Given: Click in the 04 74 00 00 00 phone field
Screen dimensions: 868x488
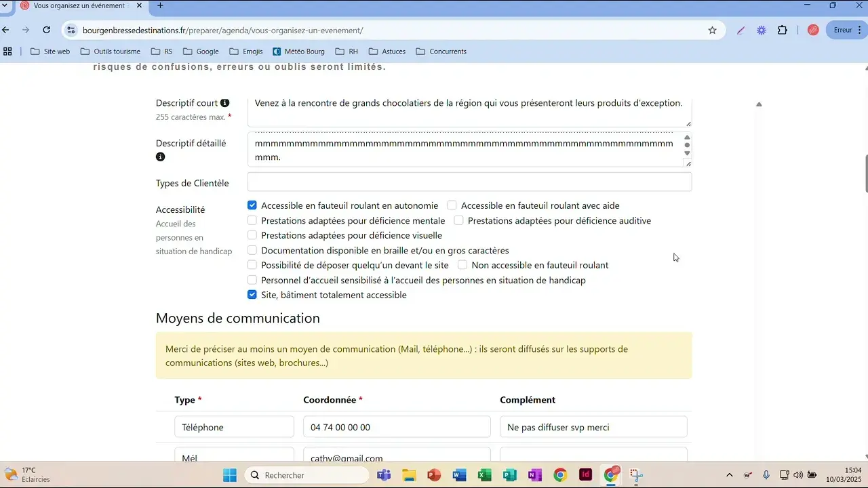Looking at the screenshot, I should (x=397, y=427).
